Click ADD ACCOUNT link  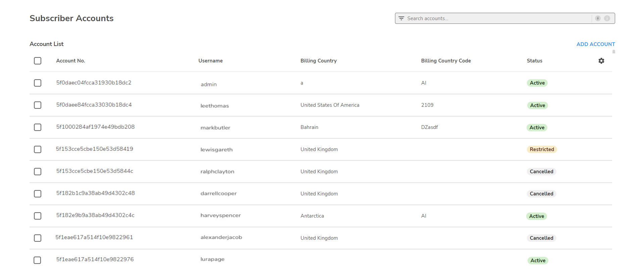(595, 44)
